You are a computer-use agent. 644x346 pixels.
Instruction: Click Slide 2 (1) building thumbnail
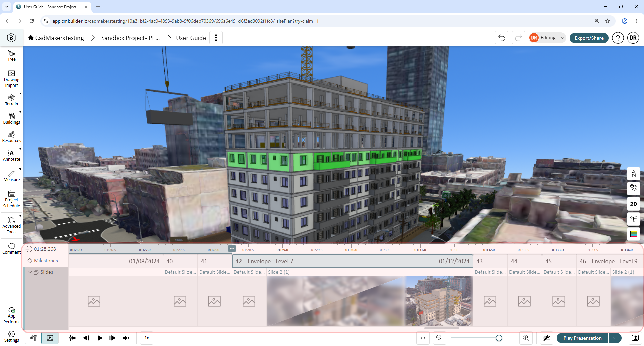[438, 301]
